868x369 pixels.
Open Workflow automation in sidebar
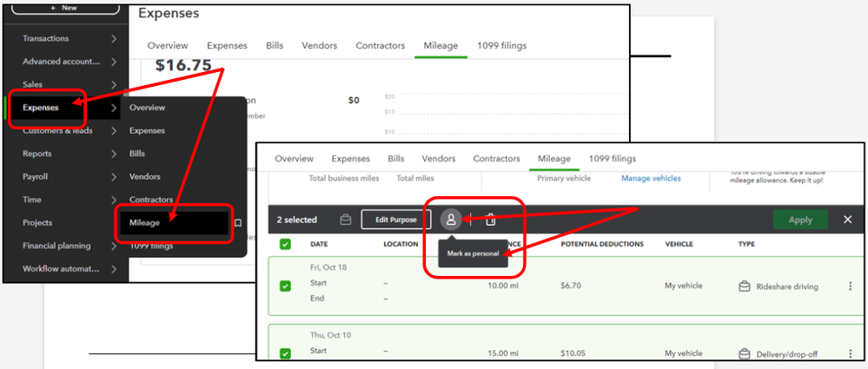pyautogui.click(x=61, y=269)
